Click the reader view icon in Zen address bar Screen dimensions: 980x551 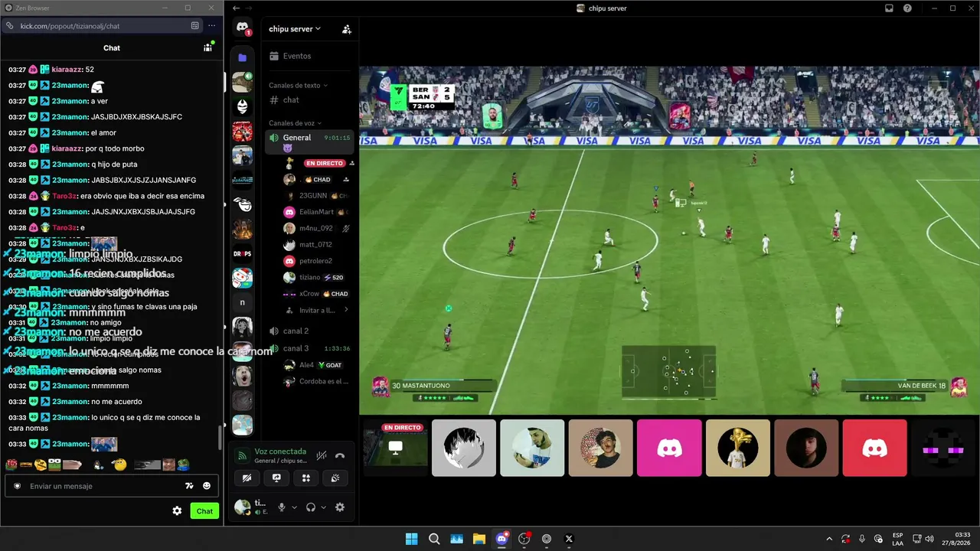pos(195,26)
